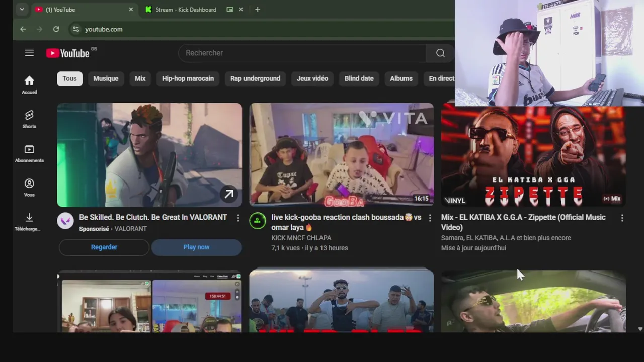Select the Rap underground chip

coord(255,78)
